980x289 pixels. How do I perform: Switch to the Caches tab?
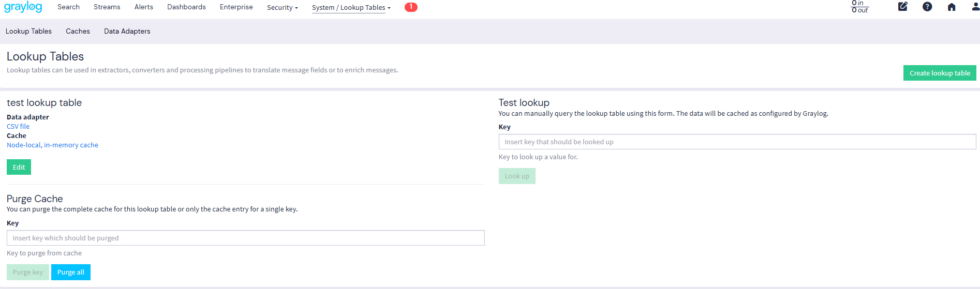[78, 32]
